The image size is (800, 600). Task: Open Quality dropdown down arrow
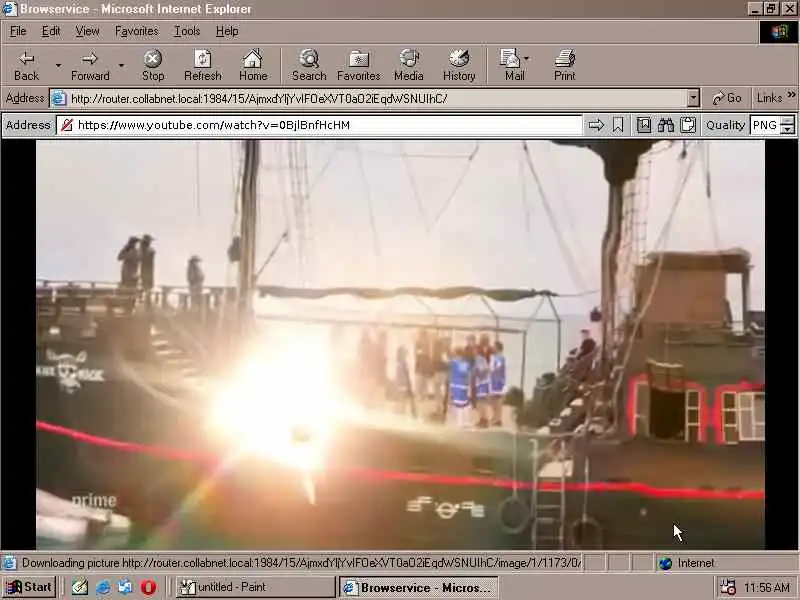[x=788, y=130]
